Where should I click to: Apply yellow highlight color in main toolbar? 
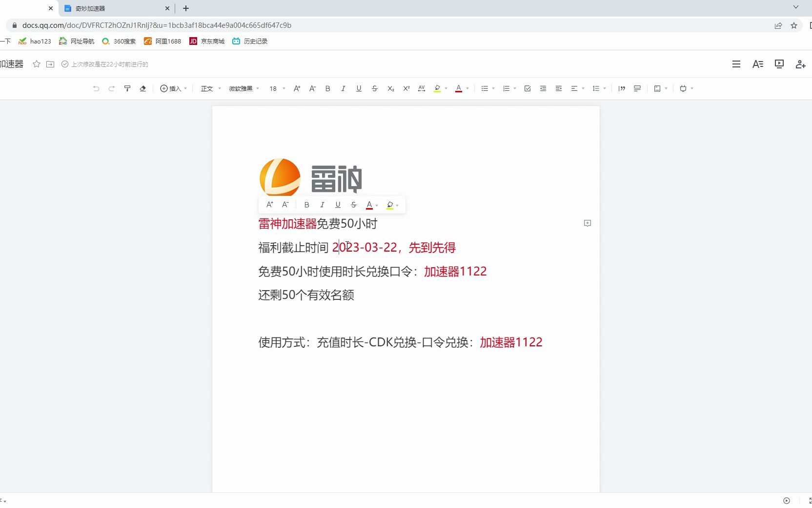(x=438, y=88)
